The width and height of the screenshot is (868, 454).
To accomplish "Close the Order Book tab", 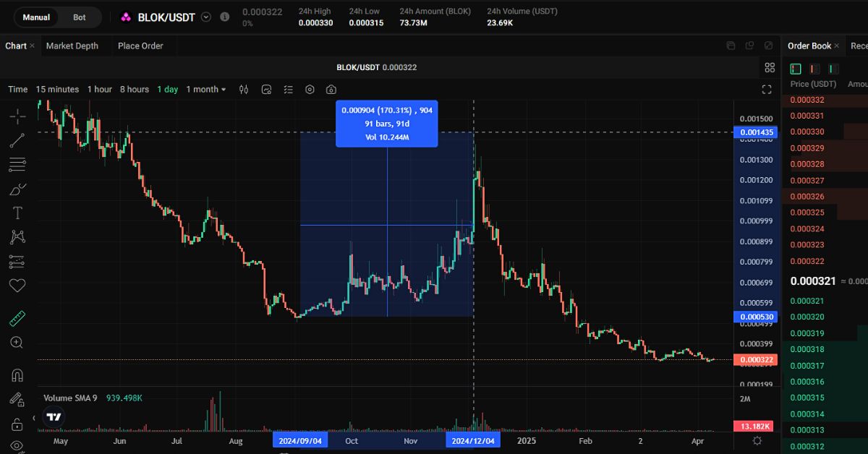I will pos(837,46).
